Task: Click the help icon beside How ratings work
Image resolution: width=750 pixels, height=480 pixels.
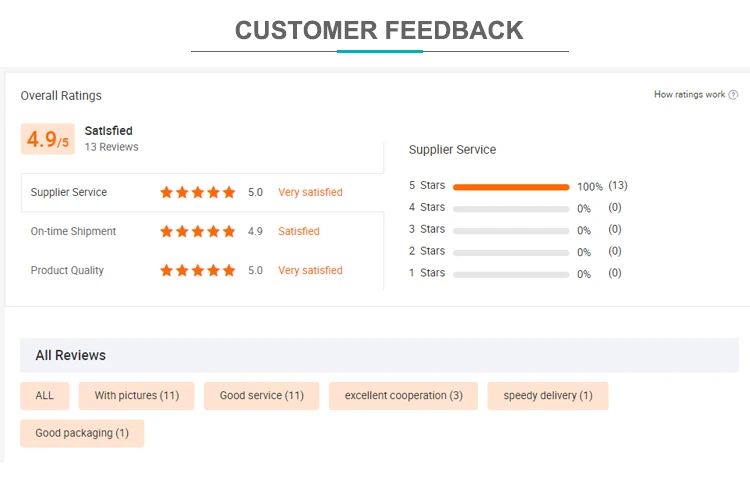Action: click(x=733, y=95)
